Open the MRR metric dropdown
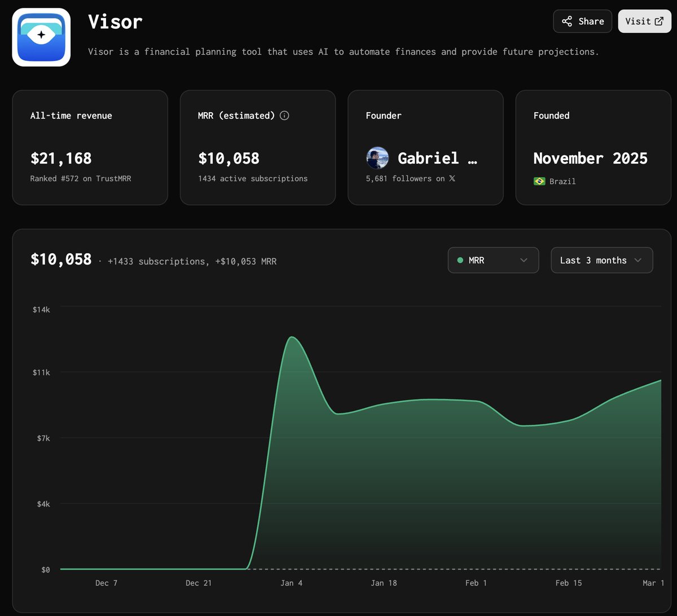 [493, 260]
